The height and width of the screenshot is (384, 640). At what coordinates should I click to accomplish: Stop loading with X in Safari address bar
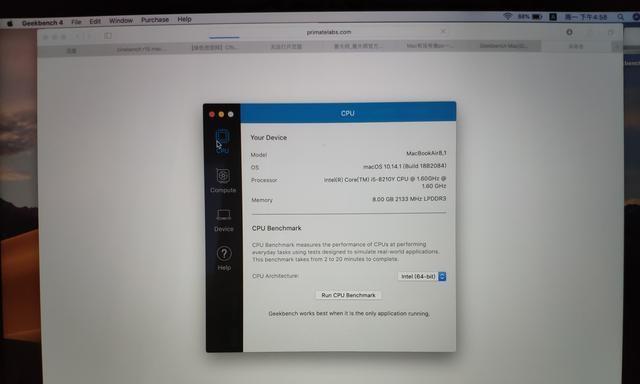click(x=444, y=31)
